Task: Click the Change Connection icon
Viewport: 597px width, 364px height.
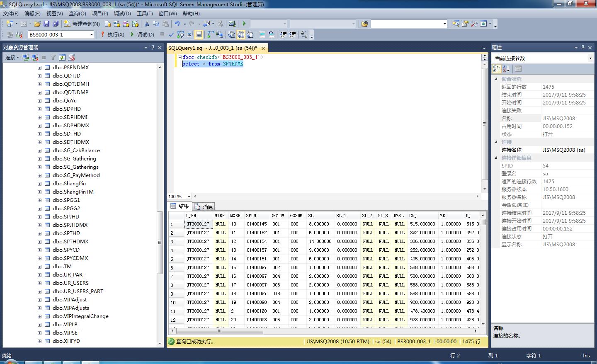Action: coord(19,34)
